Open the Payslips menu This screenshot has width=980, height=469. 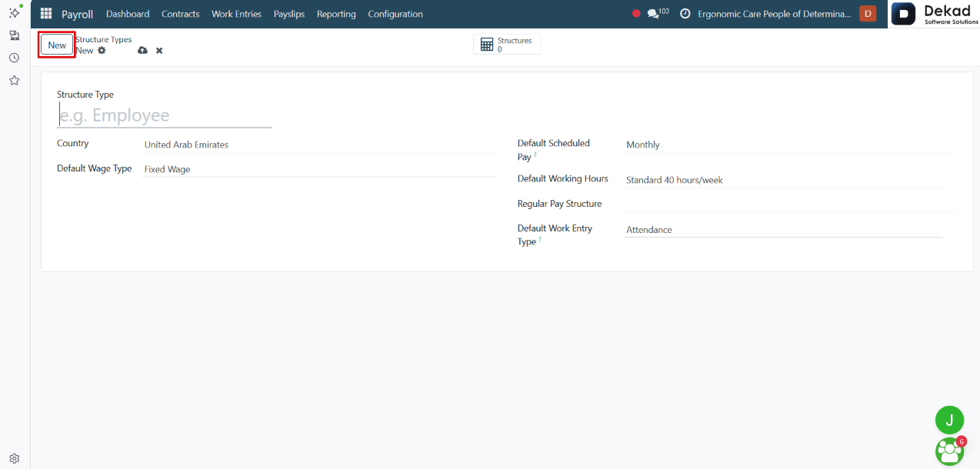(289, 14)
